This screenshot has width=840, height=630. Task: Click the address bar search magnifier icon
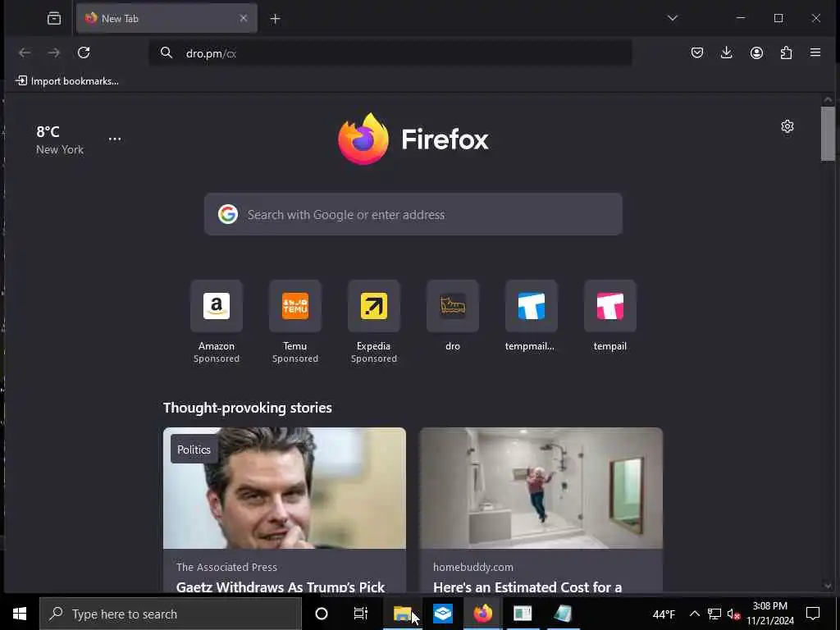pyautogui.click(x=167, y=52)
